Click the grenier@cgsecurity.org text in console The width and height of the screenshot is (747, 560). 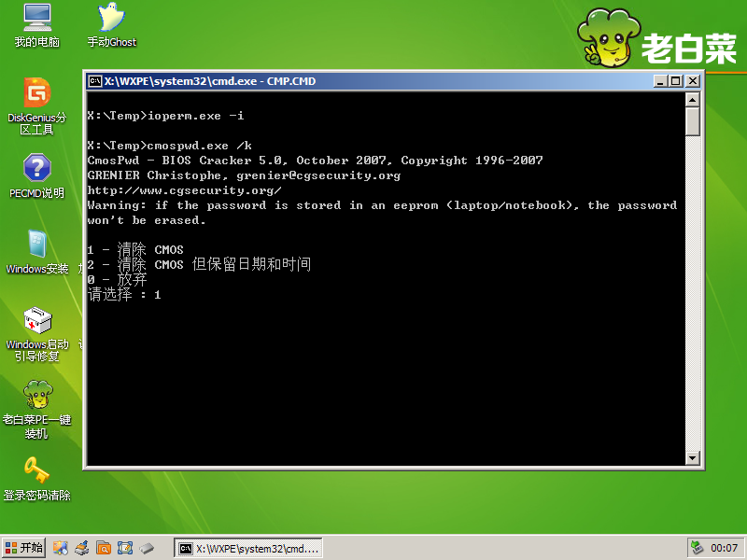pyautogui.click(x=318, y=175)
